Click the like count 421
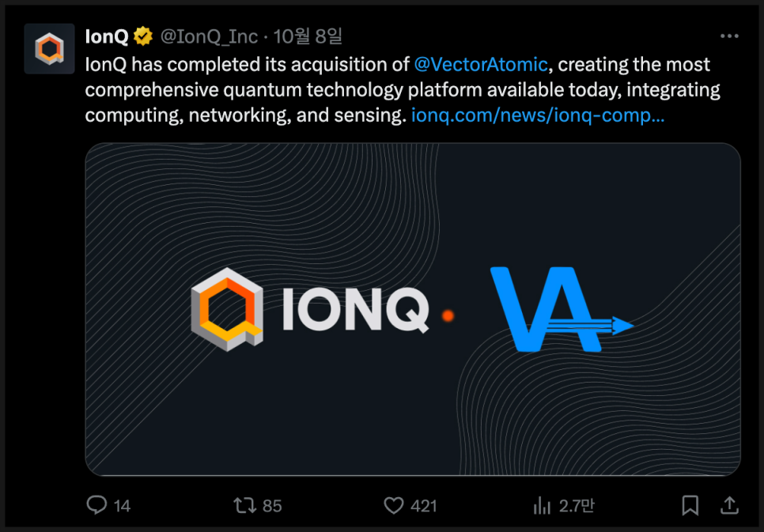The height and width of the screenshot is (532, 764). (424, 506)
